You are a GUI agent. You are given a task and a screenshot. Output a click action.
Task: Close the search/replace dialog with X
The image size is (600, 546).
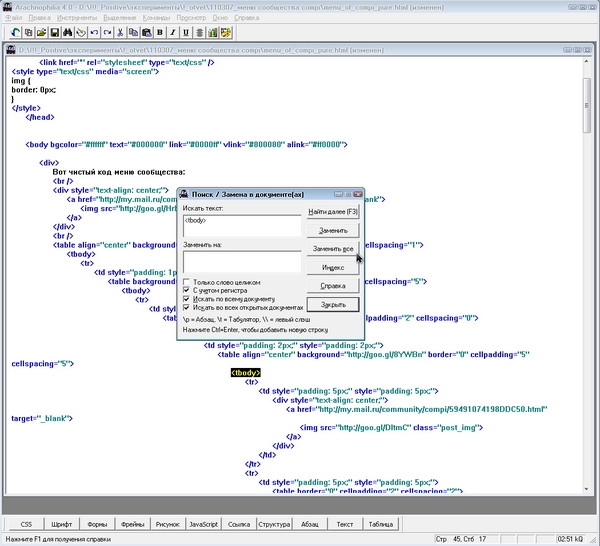pos(358,194)
